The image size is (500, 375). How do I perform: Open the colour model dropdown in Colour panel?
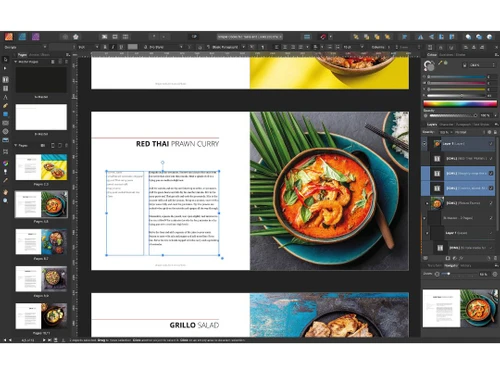tap(482, 65)
